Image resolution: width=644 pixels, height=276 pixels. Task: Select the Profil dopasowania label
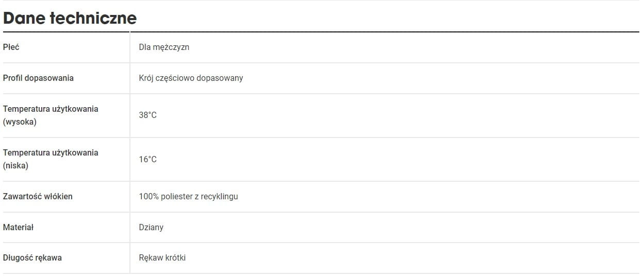[38, 78]
